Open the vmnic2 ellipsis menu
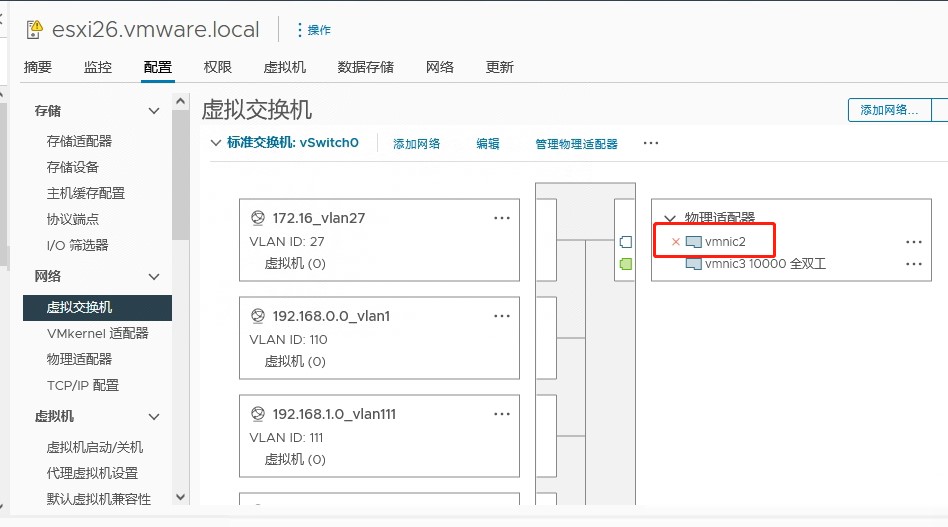The height and width of the screenshot is (527, 948). click(x=914, y=242)
